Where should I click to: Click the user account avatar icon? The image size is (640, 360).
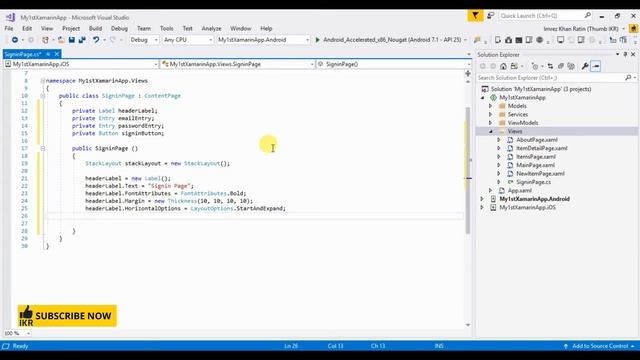(x=633, y=29)
